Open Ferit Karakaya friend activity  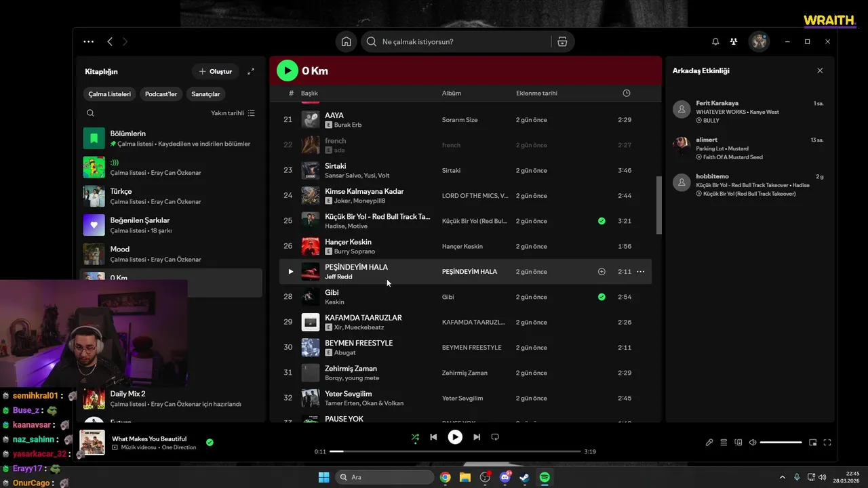[748, 112]
